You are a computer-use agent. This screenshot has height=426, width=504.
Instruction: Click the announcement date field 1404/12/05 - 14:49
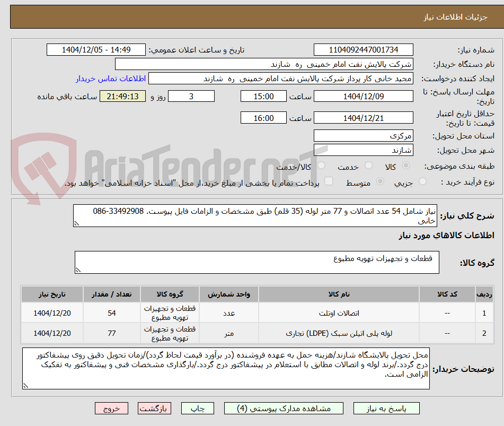[x=96, y=50]
